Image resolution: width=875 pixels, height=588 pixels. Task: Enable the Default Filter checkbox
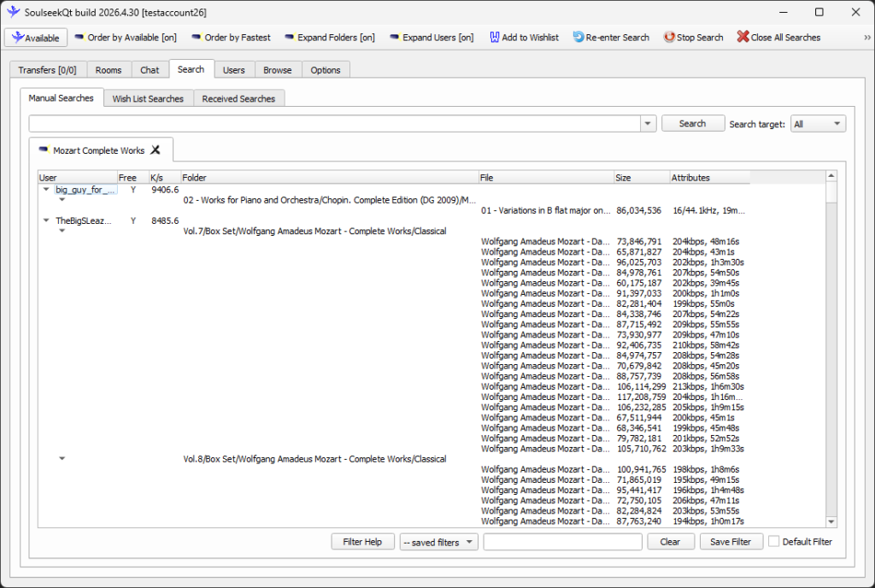pyautogui.click(x=774, y=541)
